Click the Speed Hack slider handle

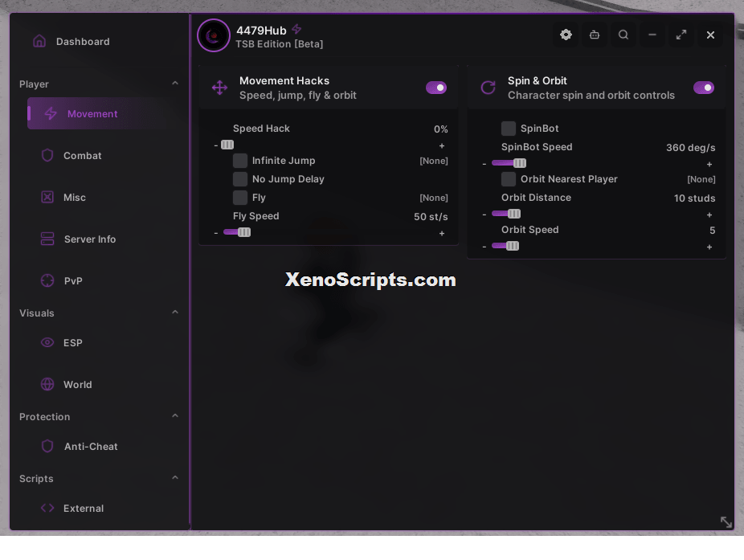pyautogui.click(x=227, y=145)
